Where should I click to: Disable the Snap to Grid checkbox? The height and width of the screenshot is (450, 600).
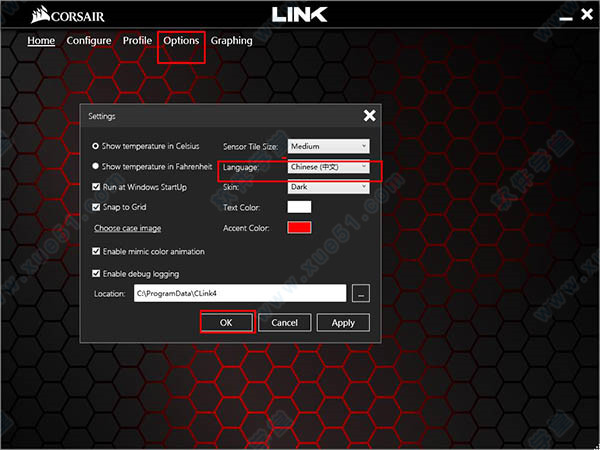tap(96, 207)
